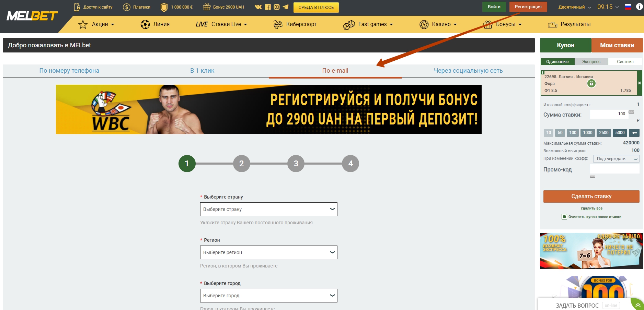Open the Выберите страну dropdown
The height and width of the screenshot is (310, 644).
(269, 209)
